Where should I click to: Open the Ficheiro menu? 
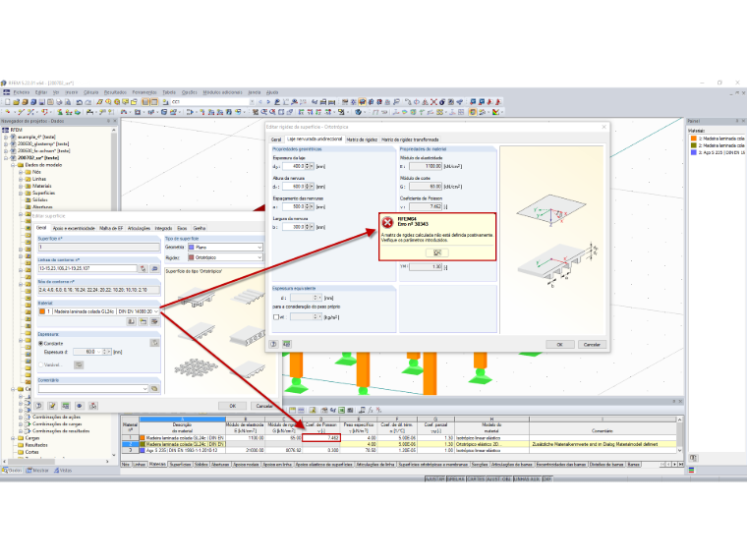pos(22,92)
